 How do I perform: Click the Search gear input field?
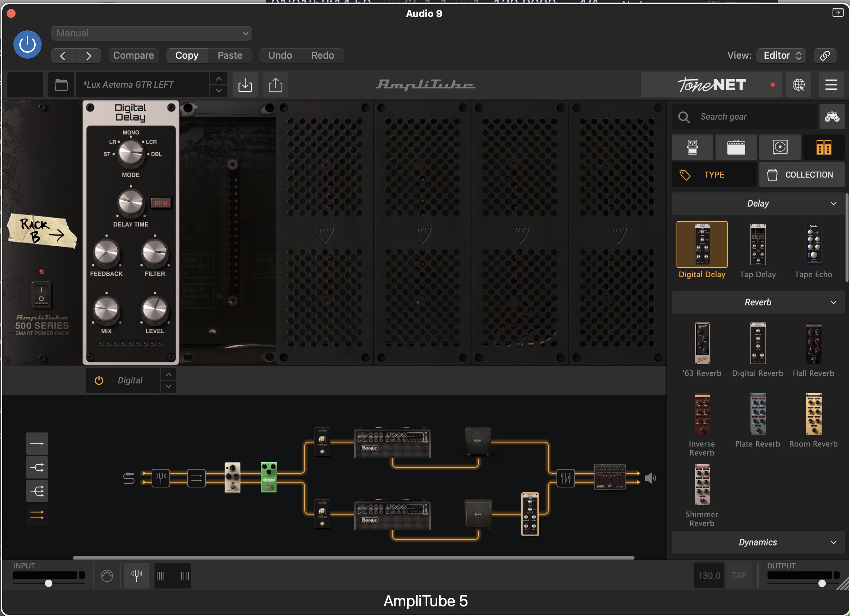(x=745, y=117)
